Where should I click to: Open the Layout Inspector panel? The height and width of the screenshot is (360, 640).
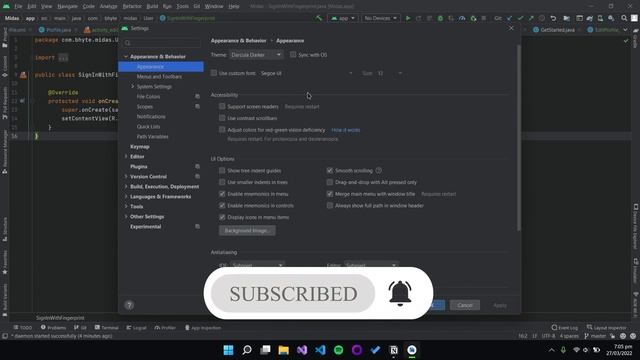[607, 327]
